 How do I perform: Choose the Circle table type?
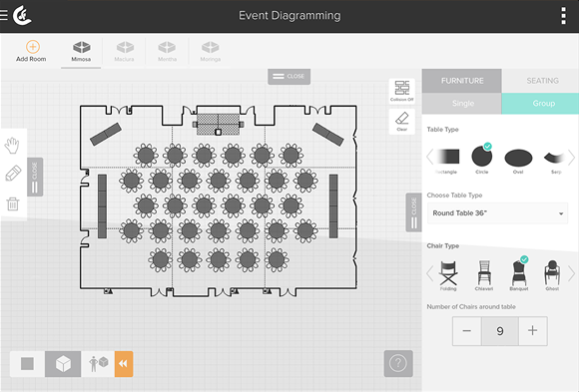point(482,160)
